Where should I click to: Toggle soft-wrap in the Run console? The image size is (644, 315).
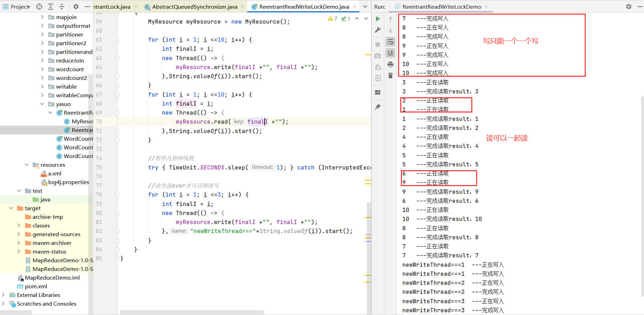pyautogui.click(x=390, y=42)
